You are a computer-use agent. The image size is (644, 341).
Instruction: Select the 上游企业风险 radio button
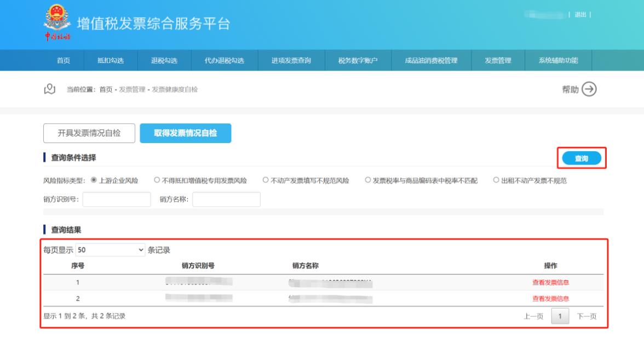click(94, 180)
